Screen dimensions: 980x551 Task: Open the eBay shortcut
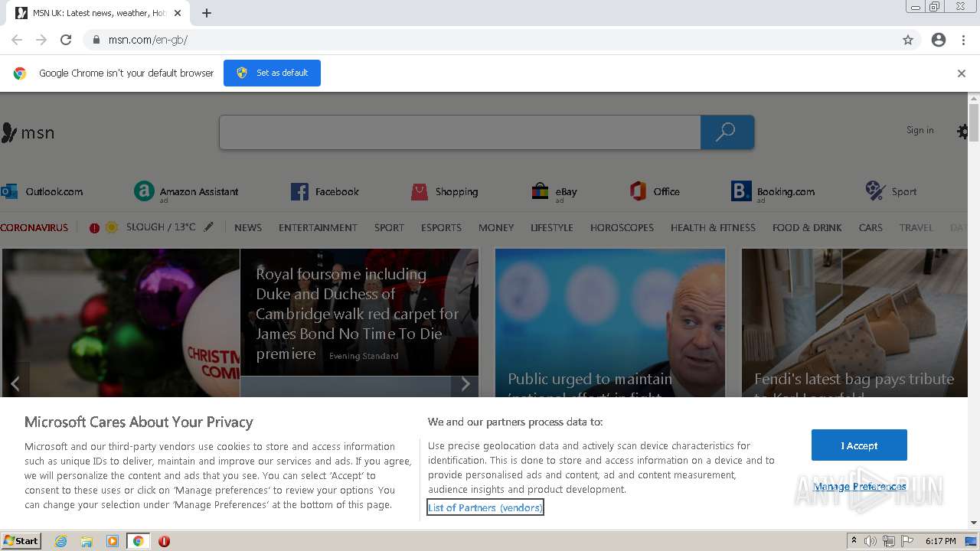(554, 191)
